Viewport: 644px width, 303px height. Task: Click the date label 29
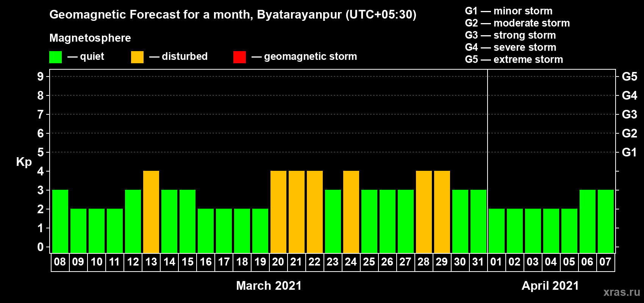[x=442, y=262]
